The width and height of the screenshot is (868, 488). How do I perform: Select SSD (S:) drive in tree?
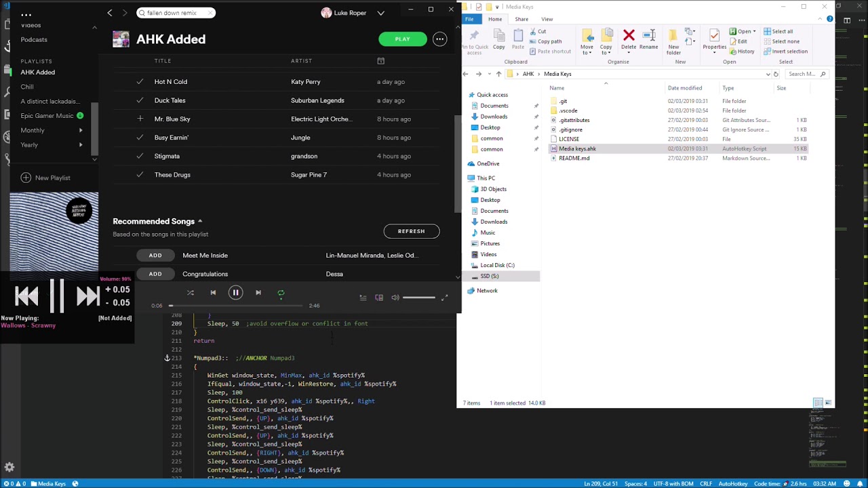pyautogui.click(x=490, y=276)
